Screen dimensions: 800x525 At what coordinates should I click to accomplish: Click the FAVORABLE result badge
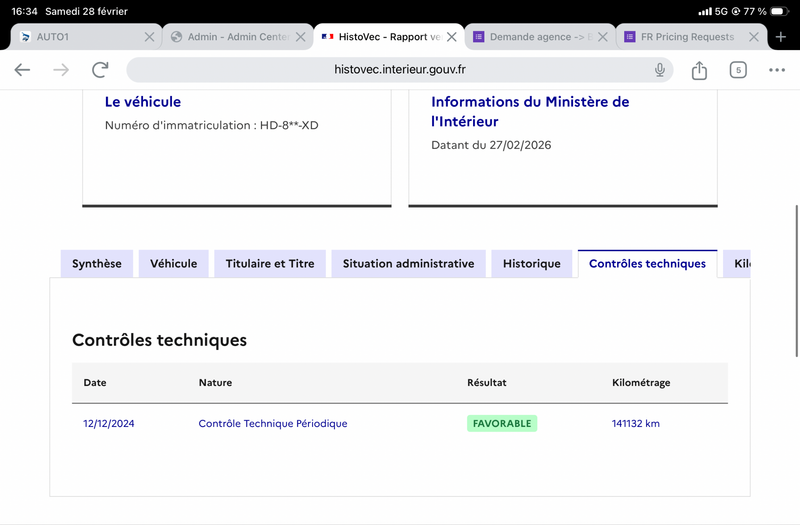[502, 424]
